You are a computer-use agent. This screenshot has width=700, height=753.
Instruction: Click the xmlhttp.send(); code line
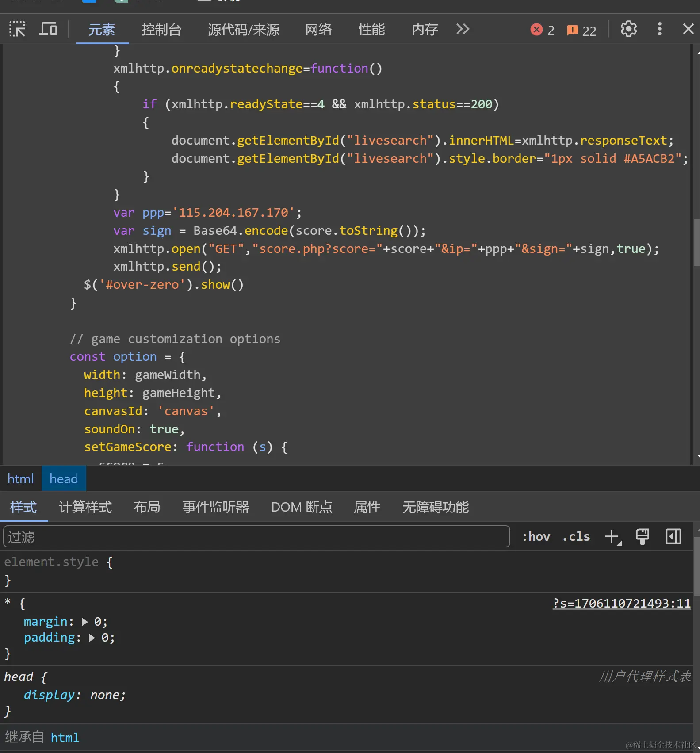point(167,267)
